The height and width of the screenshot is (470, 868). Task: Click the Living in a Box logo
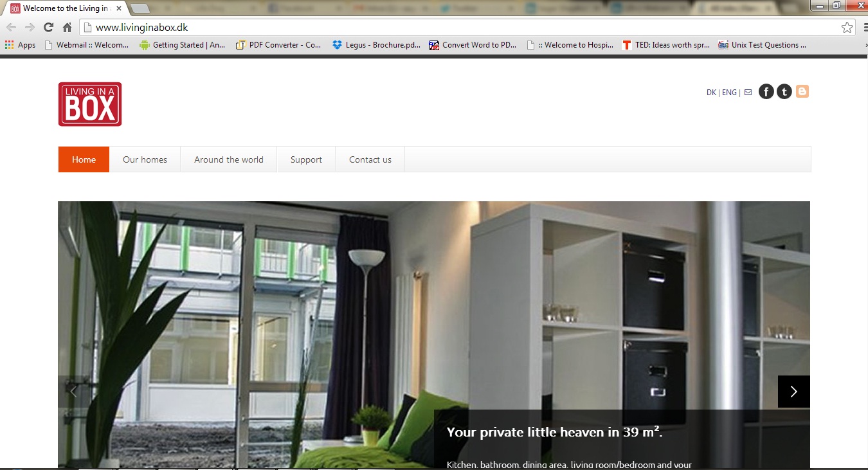tap(90, 104)
